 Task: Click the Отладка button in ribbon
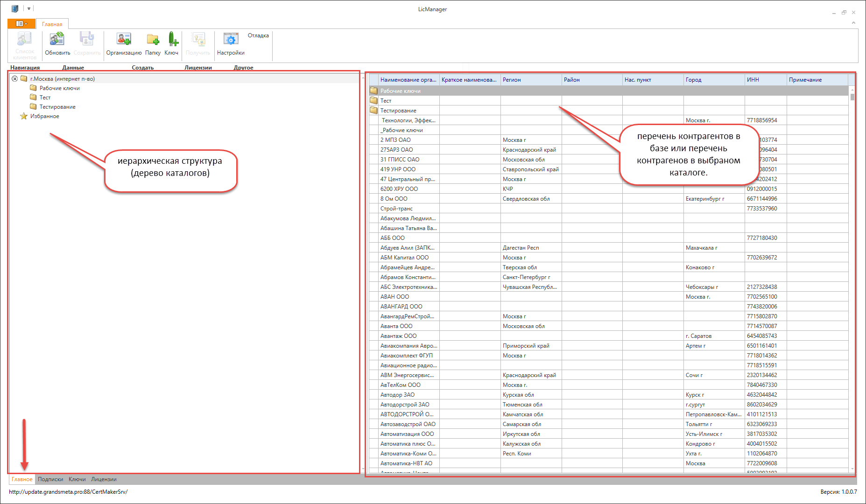click(x=258, y=35)
